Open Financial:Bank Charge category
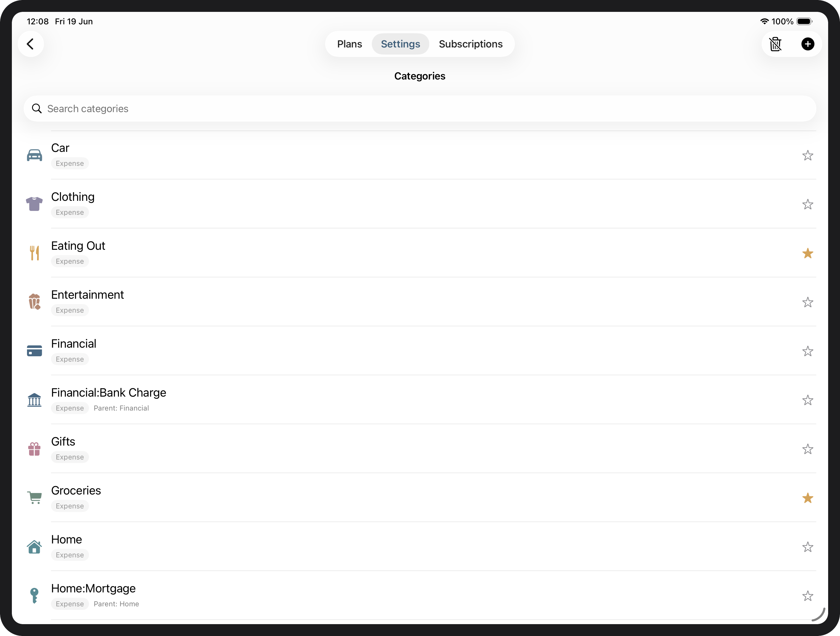The image size is (840, 636). (420, 400)
